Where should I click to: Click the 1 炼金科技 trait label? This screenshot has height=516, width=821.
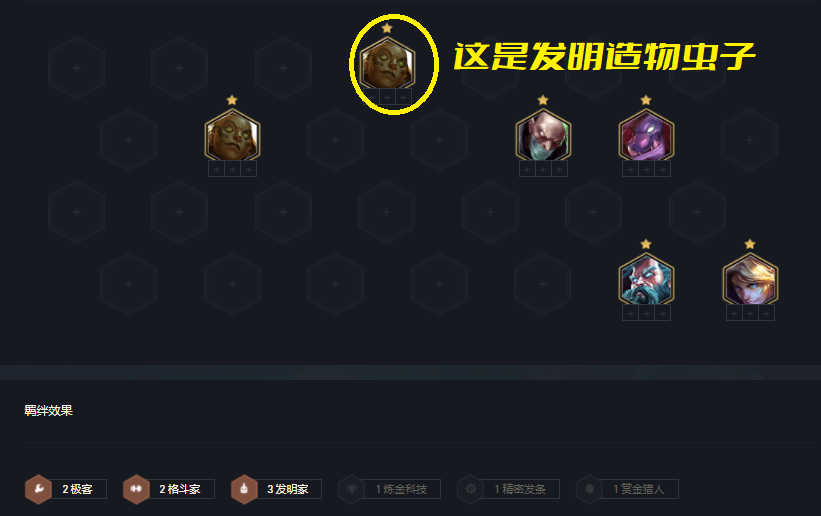[402, 489]
